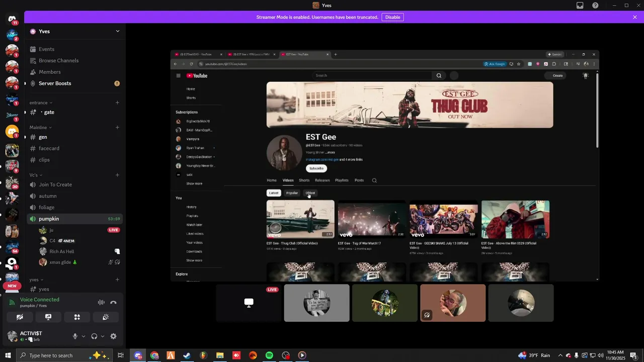Viewport: 644px width, 362px height.
Task: Open the Windows notification center
Action: (x=634, y=355)
